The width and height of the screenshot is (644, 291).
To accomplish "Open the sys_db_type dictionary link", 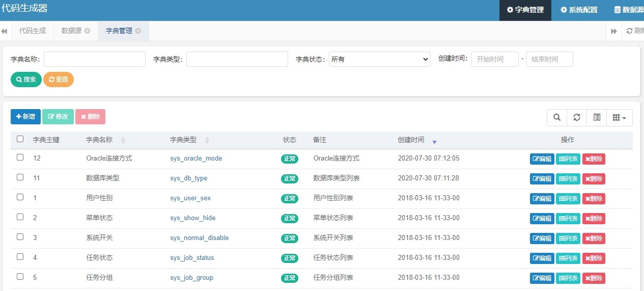I will point(188,178).
